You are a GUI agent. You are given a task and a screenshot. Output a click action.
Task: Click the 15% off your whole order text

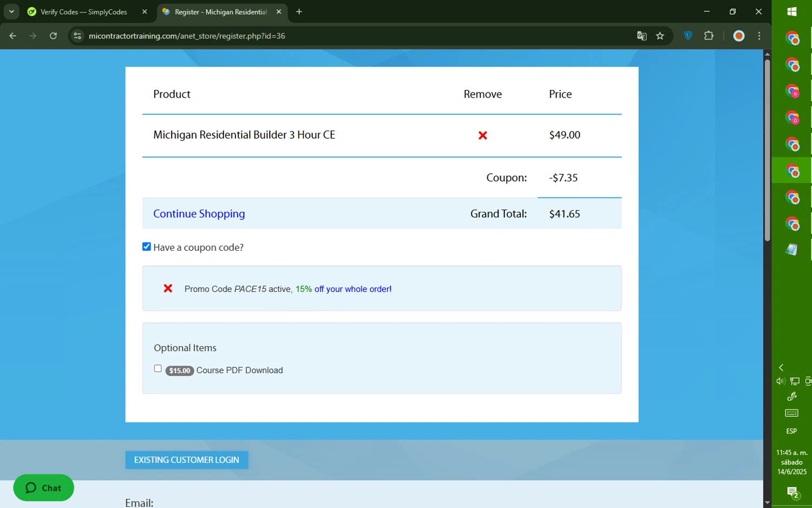343,289
